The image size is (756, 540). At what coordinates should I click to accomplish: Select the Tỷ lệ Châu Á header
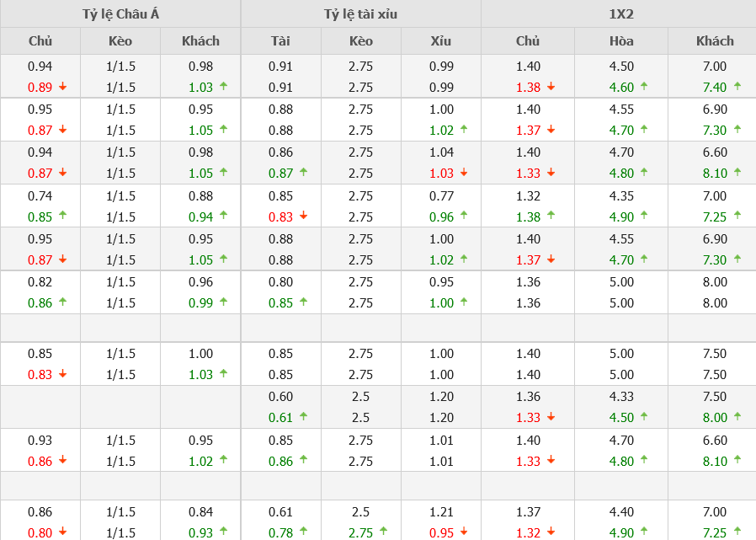point(120,13)
